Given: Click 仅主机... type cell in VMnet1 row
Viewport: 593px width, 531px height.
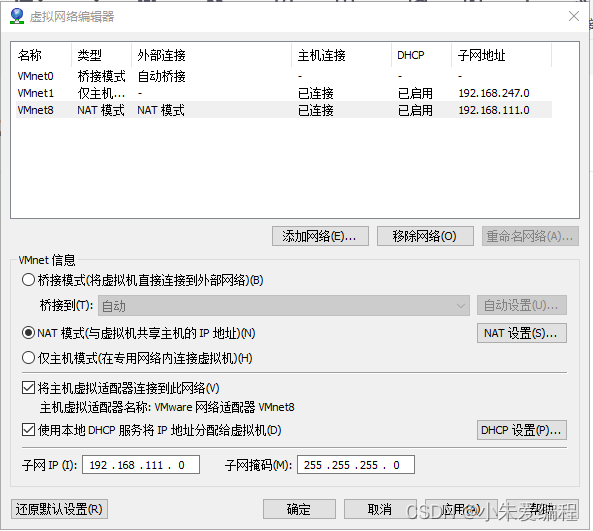Looking at the screenshot, I should coord(101,93).
